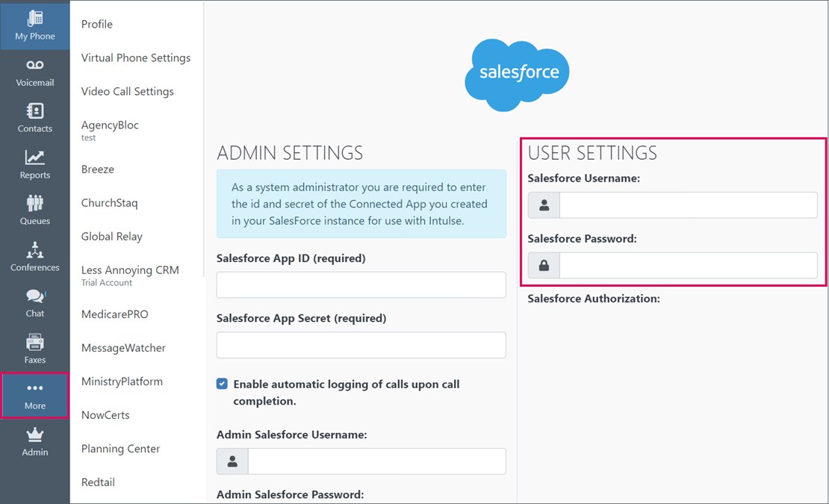Focus the user Salesforce Username field
This screenshot has width=829, height=504.
(x=689, y=205)
